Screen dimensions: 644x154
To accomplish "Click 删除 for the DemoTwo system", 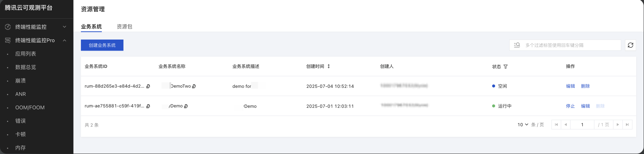I will pyautogui.click(x=585, y=86).
